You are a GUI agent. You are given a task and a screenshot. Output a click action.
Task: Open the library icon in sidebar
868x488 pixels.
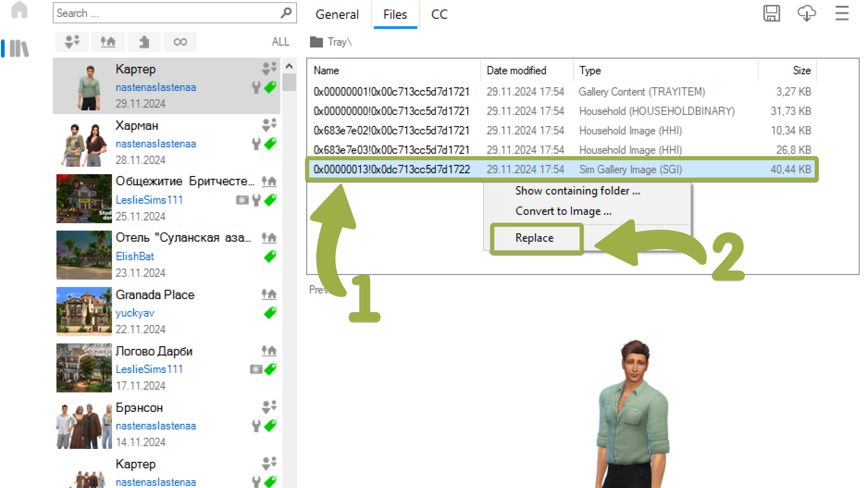click(x=19, y=48)
